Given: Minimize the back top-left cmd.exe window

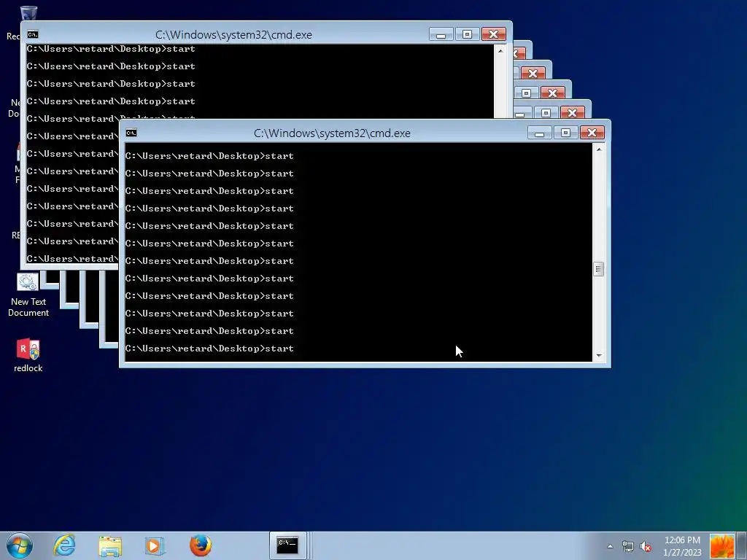Looking at the screenshot, I should (441, 34).
